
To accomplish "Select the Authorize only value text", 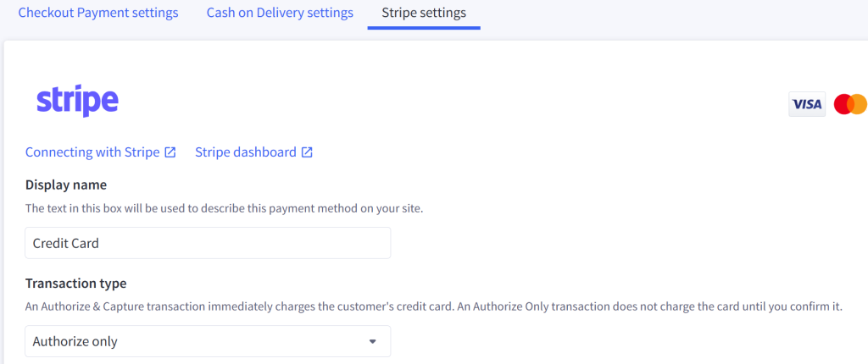I will [x=75, y=341].
